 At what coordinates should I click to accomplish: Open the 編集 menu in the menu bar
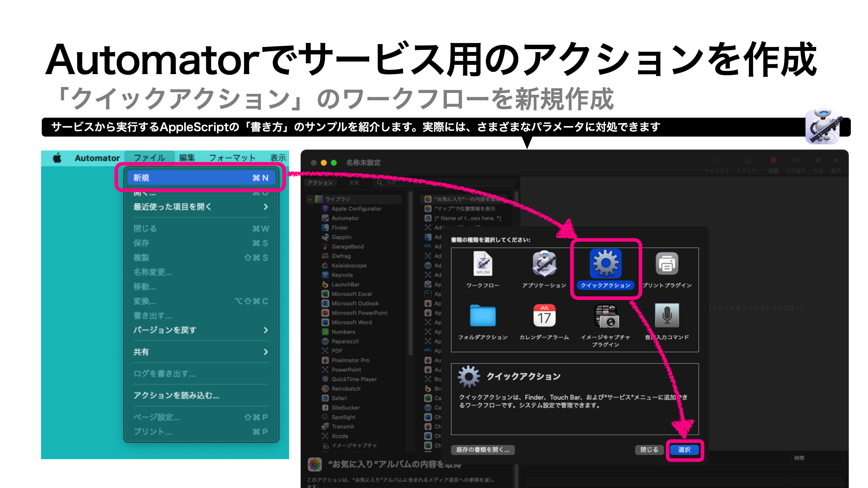click(187, 158)
